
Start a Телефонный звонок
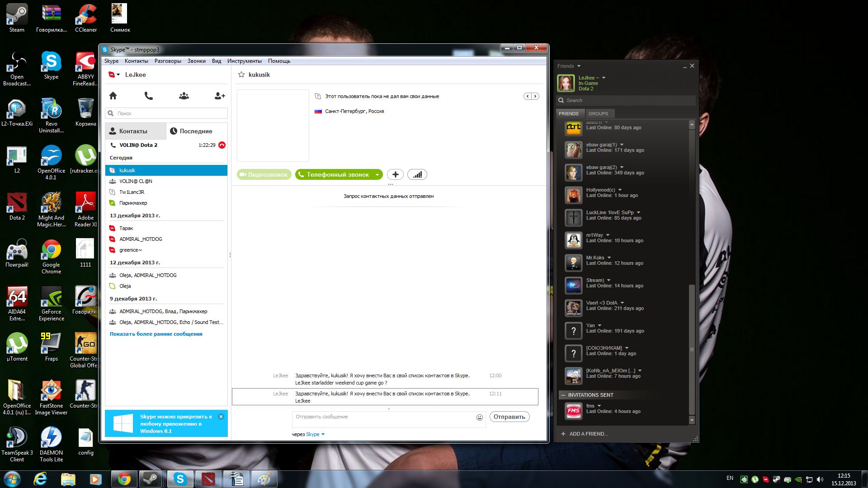click(334, 174)
